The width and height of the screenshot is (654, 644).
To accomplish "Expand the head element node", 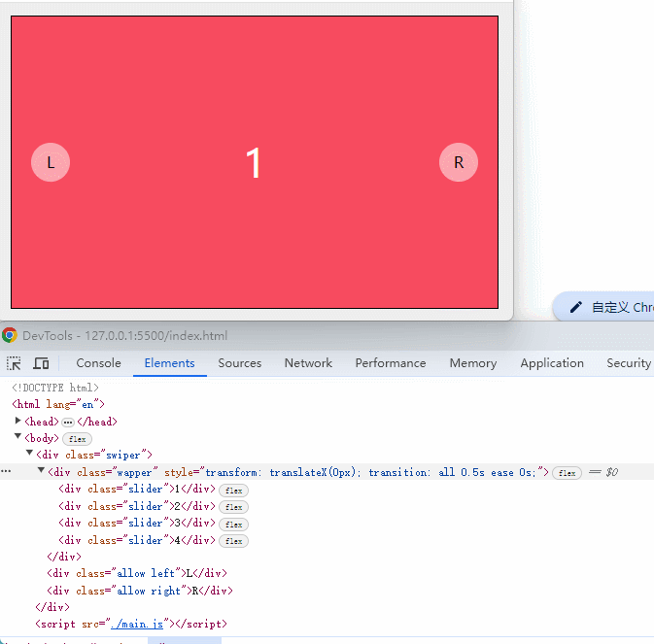I will point(17,421).
